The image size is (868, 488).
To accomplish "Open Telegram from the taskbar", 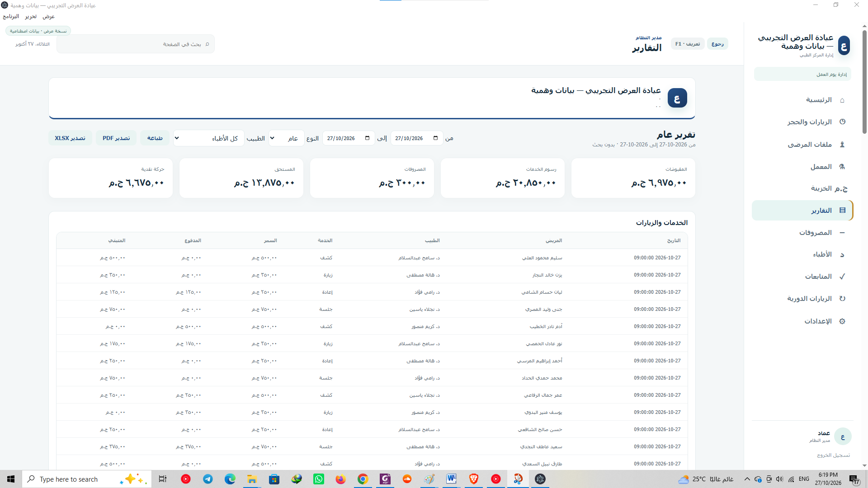I will pos(208,479).
